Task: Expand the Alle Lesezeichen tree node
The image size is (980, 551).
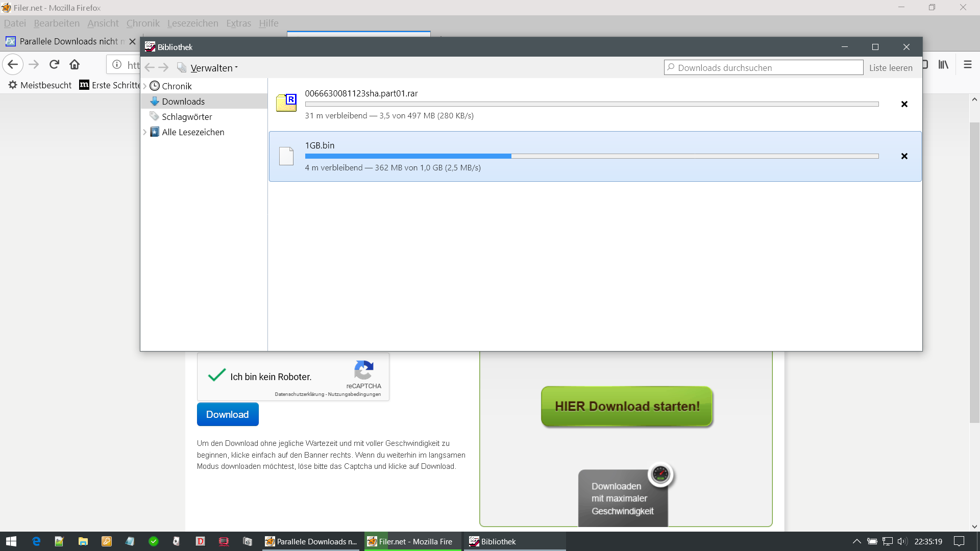Action: [145, 132]
